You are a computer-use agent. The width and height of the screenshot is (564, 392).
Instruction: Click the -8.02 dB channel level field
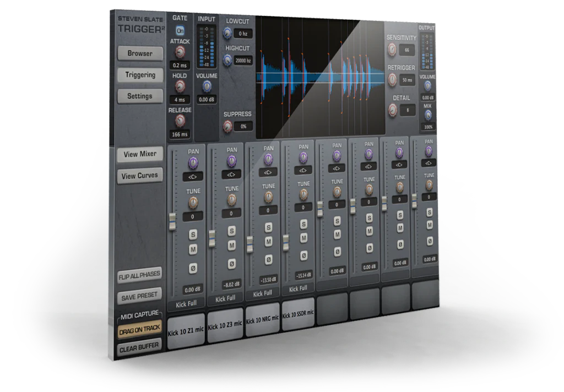[x=231, y=285]
